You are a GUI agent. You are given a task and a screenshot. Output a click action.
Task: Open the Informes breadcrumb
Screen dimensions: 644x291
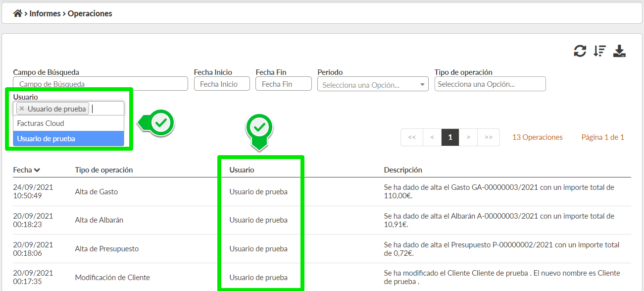coord(45,13)
